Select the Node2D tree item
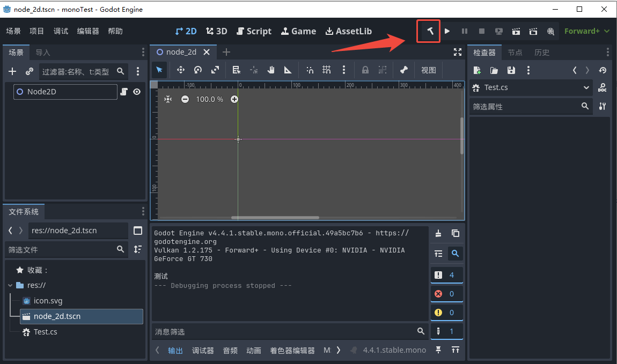 65,92
